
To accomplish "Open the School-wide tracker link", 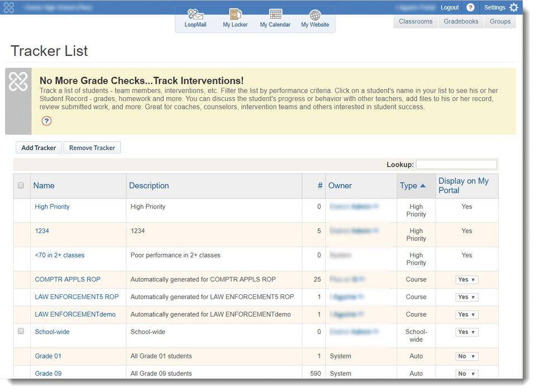I will (x=52, y=332).
